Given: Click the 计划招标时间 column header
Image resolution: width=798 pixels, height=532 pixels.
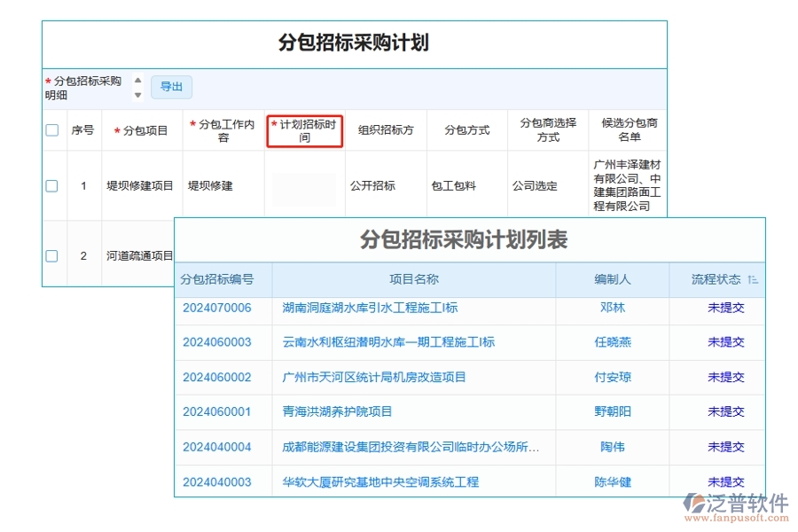Looking at the screenshot, I should pyautogui.click(x=304, y=131).
